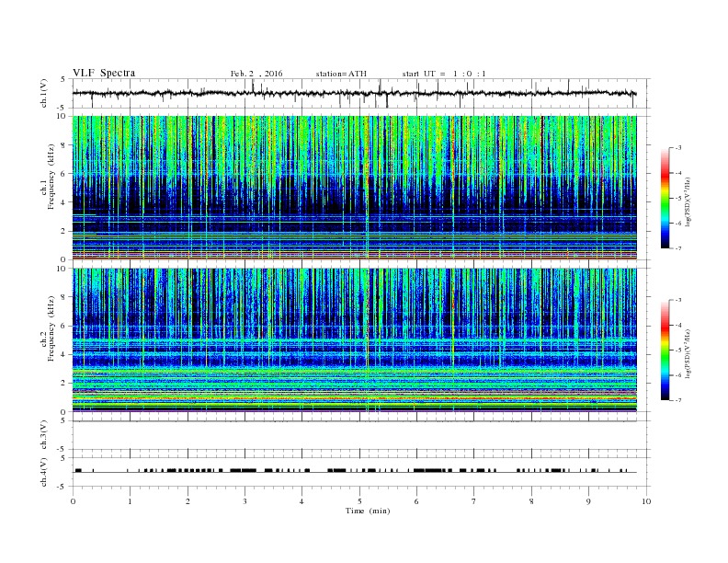Click the "-5" label on ch.1 colorbar
The image size is (728, 563).
tap(678, 198)
